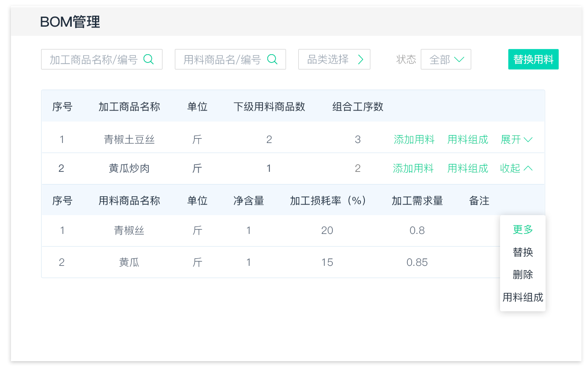Open the 品类选择 category selector
Screen dimensions: 588x369
click(328, 59)
